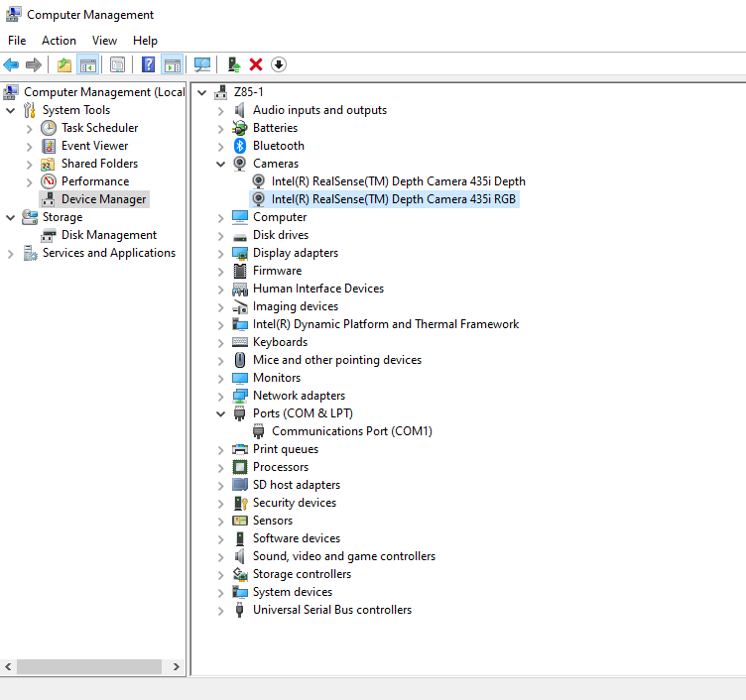Toggle Show/Hide Console Tree toolbar icon

[x=88, y=64]
